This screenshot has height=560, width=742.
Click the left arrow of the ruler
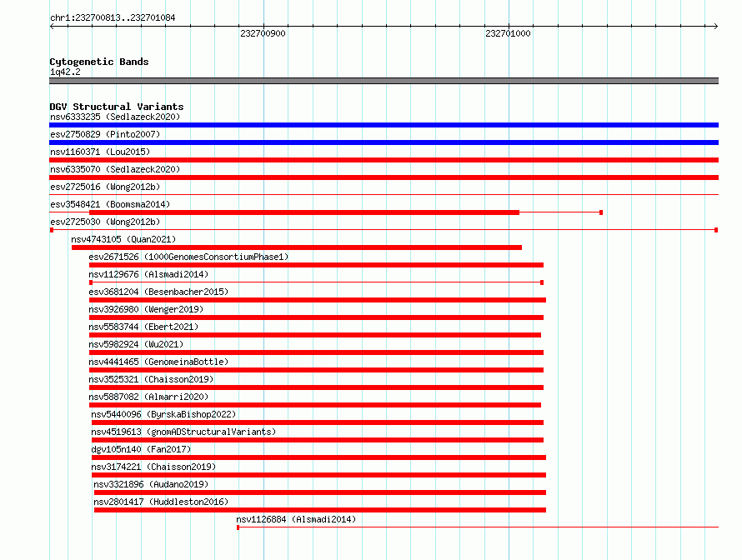53,27
